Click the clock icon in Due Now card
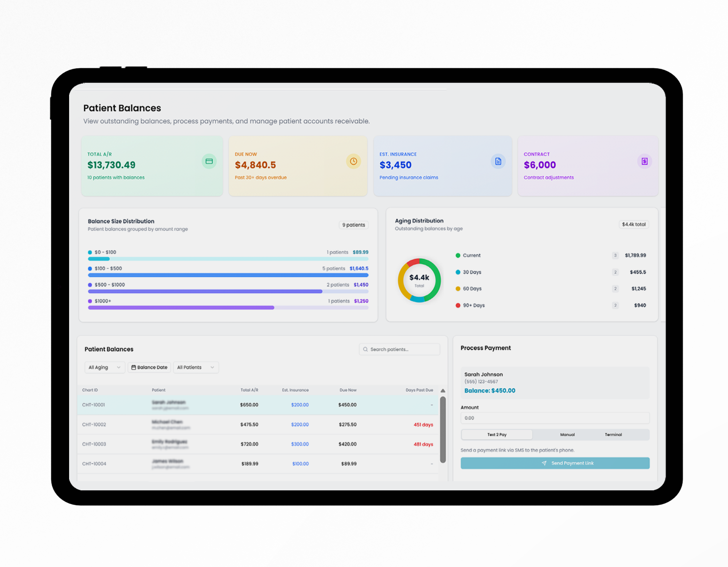Image resolution: width=728 pixels, height=567 pixels. (x=353, y=161)
